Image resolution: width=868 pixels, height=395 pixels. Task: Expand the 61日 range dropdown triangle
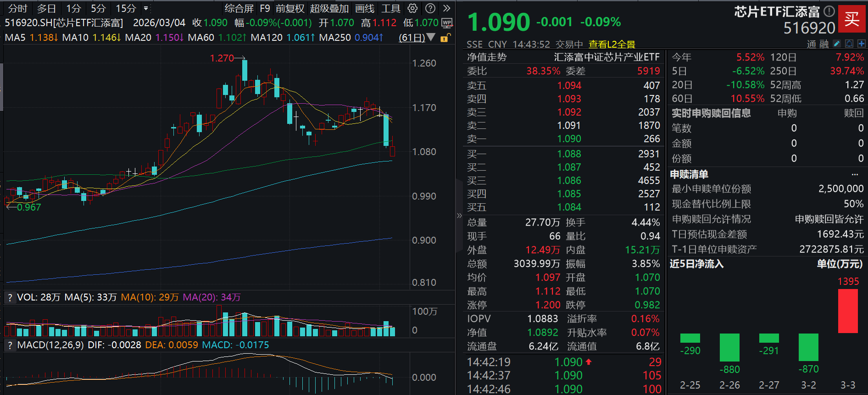click(x=430, y=37)
